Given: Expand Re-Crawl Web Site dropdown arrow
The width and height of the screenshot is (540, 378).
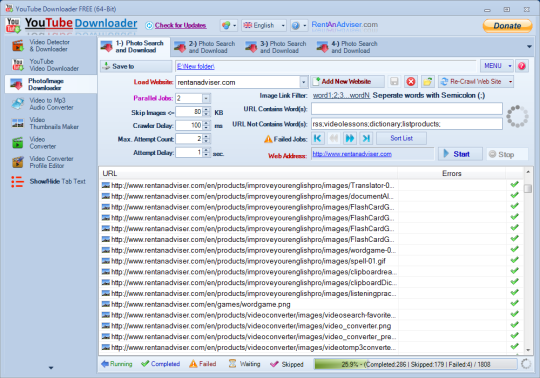Looking at the screenshot, I should point(510,82).
